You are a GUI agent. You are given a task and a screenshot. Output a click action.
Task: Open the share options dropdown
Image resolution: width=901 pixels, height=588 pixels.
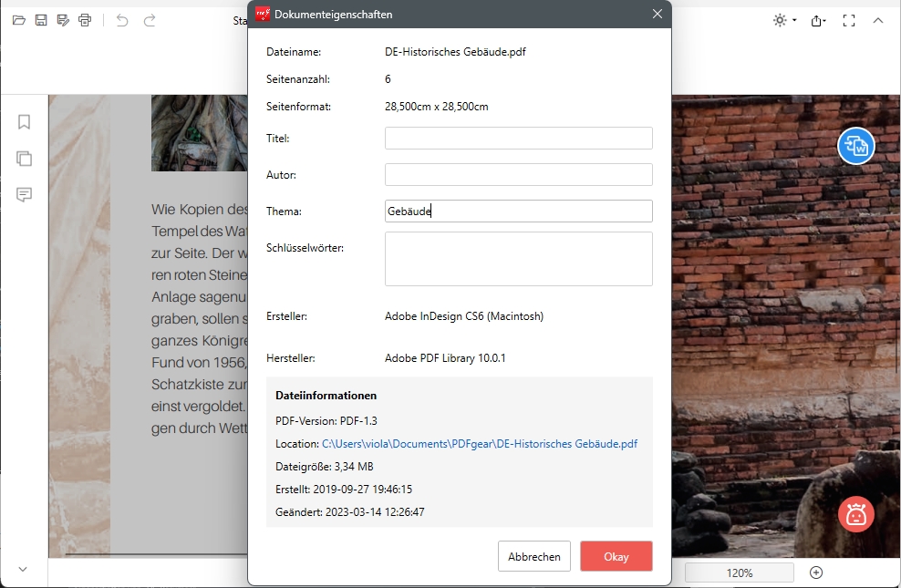818,20
